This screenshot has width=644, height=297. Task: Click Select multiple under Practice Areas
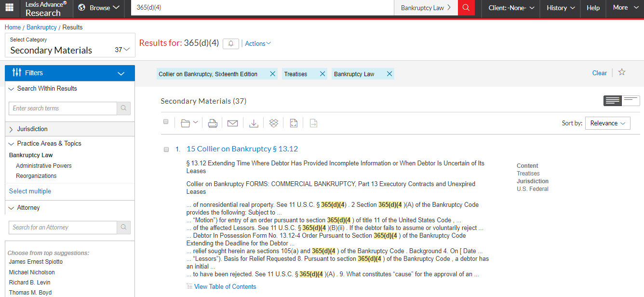pyautogui.click(x=30, y=191)
